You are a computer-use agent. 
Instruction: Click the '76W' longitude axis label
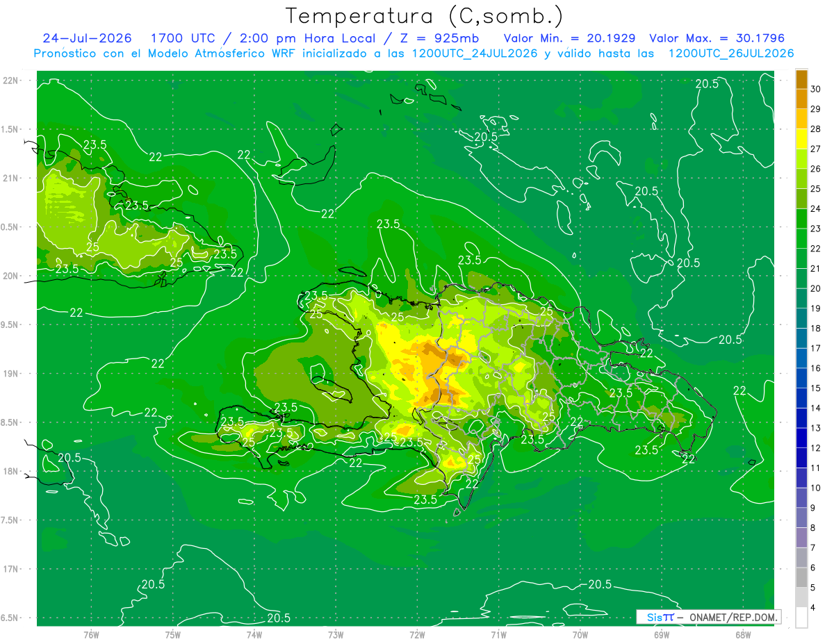pyautogui.click(x=91, y=634)
